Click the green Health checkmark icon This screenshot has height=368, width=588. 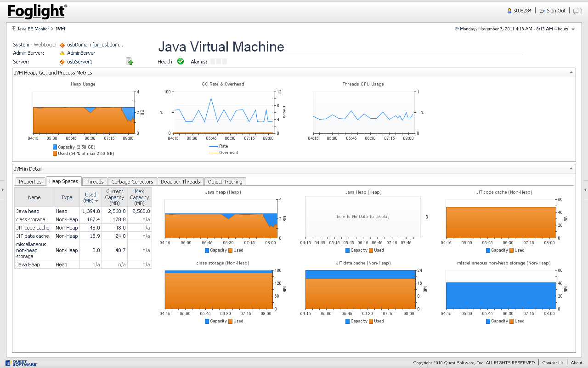181,61
